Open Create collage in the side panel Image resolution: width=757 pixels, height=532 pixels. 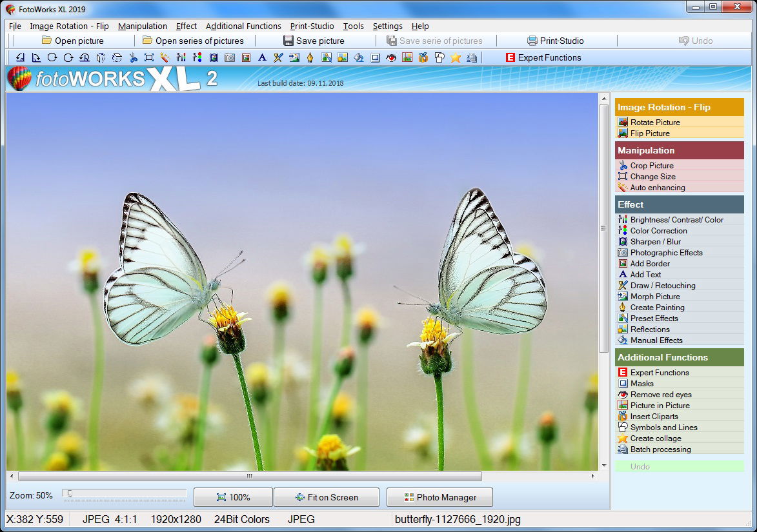click(x=680, y=438)
